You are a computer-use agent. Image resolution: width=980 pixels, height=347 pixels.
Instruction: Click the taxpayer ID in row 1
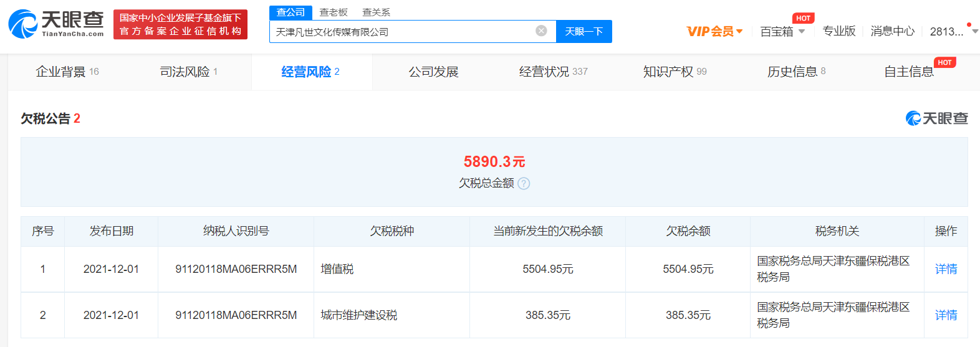click(x=236, y=269)
